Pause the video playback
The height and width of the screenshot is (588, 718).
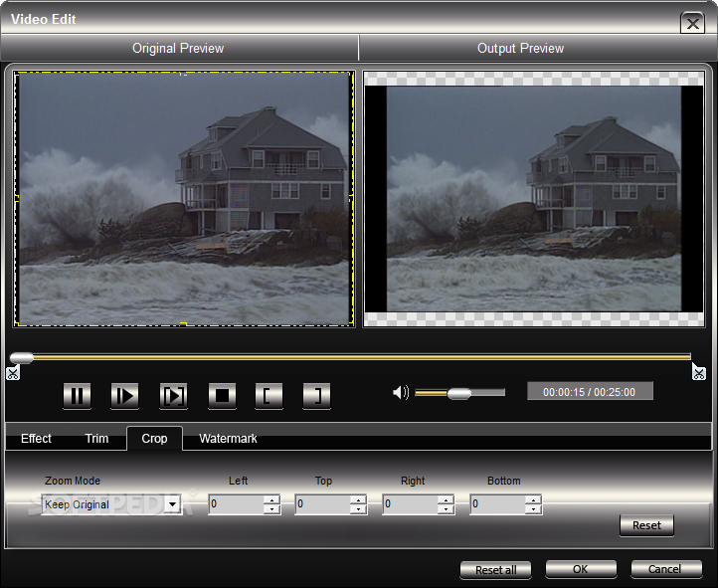click(77, 395)
